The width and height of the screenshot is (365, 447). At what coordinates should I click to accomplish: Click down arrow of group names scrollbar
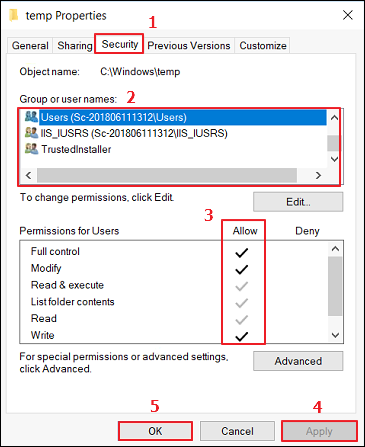(x=334, y=159)
